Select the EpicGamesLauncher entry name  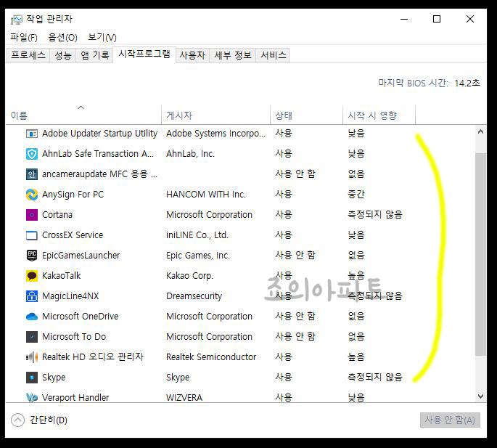tap(81, 256)
